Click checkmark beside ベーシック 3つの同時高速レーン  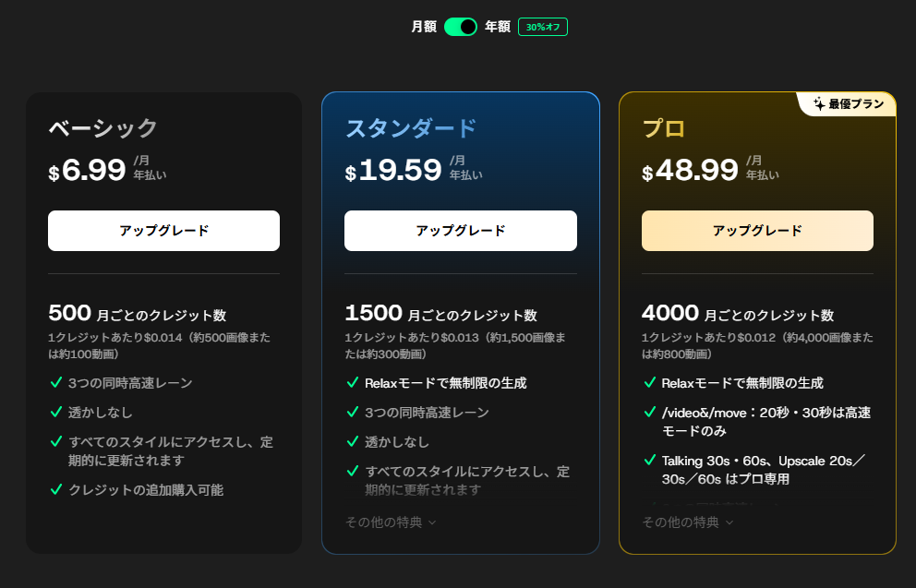[x=56, y=383]
